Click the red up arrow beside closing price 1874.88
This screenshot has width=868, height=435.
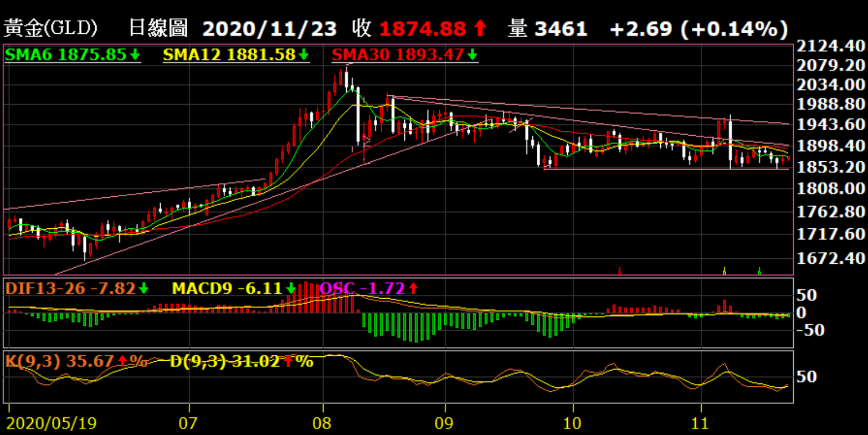click(480, 29)
